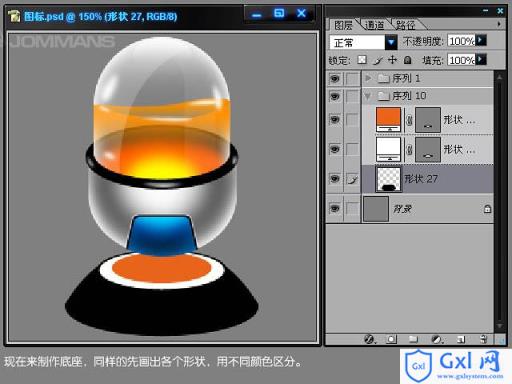Minimize the Layers panel with its dash button
Screen dimensions: 512x384
[x=486, y=11]
